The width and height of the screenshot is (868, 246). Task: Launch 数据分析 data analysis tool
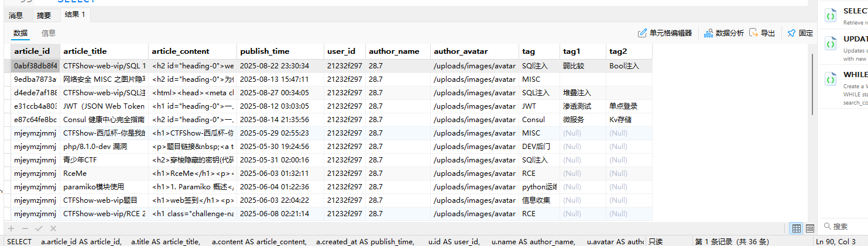(724, 33)
